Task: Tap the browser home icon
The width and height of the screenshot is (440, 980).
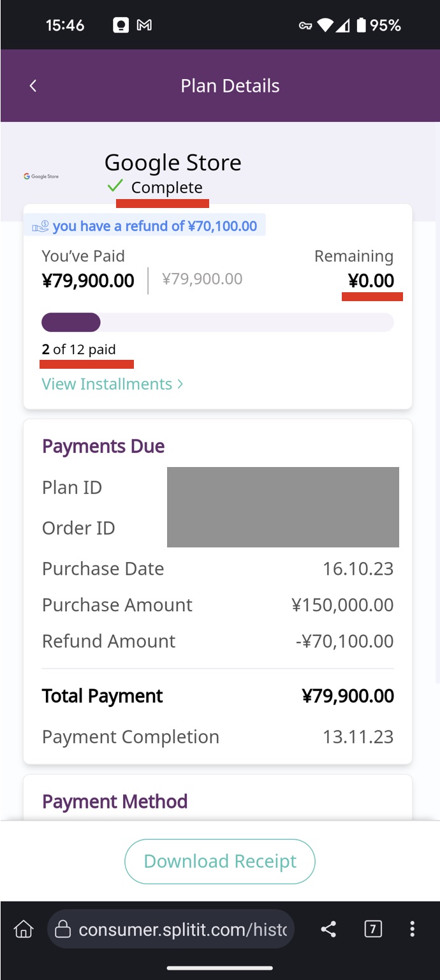Action: coord(24,929)
